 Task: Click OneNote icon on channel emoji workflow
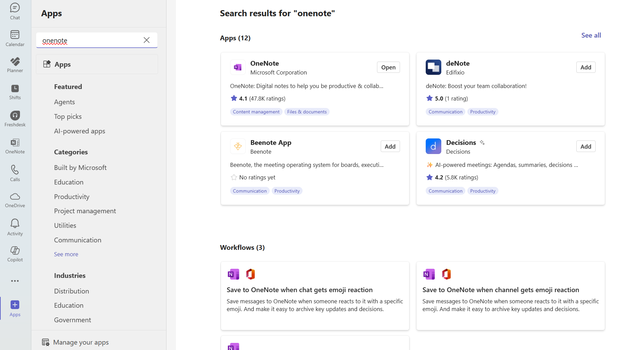(429, 274)
